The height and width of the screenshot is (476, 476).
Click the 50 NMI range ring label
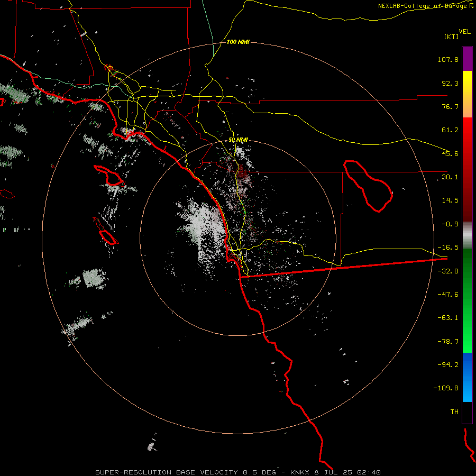[238, 140]
